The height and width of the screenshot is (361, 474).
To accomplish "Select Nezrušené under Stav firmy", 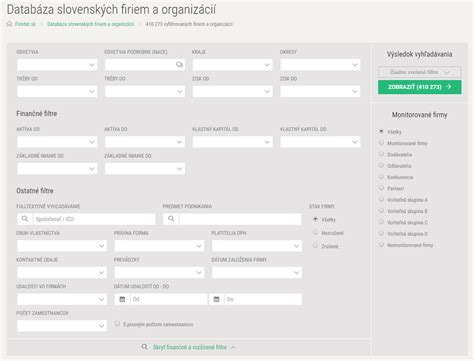I will pyautogui.click(x=315, y=232).
